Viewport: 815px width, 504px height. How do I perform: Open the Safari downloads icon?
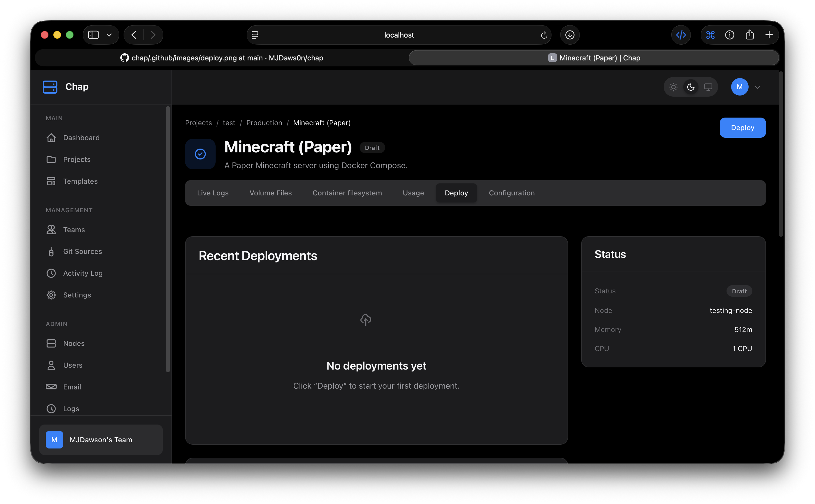coord(570,35)
